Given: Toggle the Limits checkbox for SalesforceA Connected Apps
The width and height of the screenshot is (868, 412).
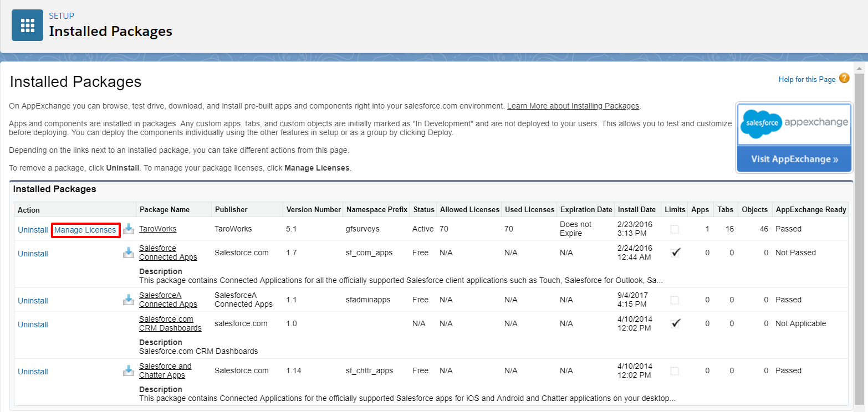Looking at the screenshot, I should 675,300.
